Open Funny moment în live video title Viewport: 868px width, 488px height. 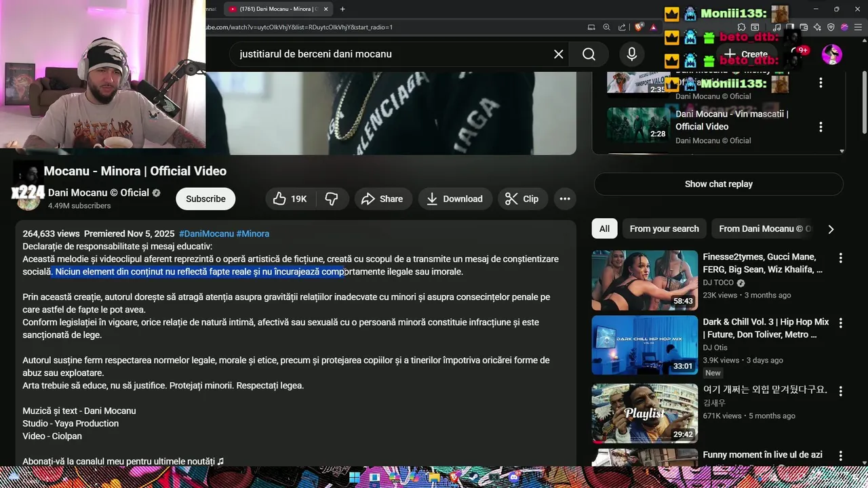point(762,455)
